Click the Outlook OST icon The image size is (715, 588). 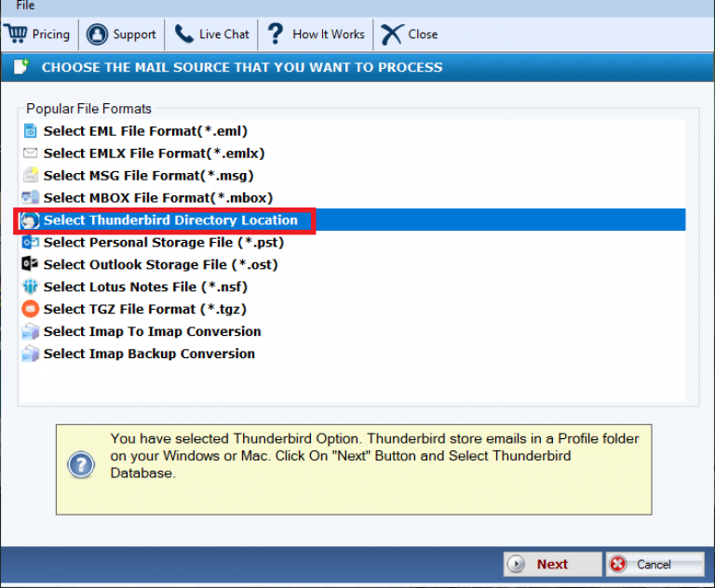click(30, 264)
